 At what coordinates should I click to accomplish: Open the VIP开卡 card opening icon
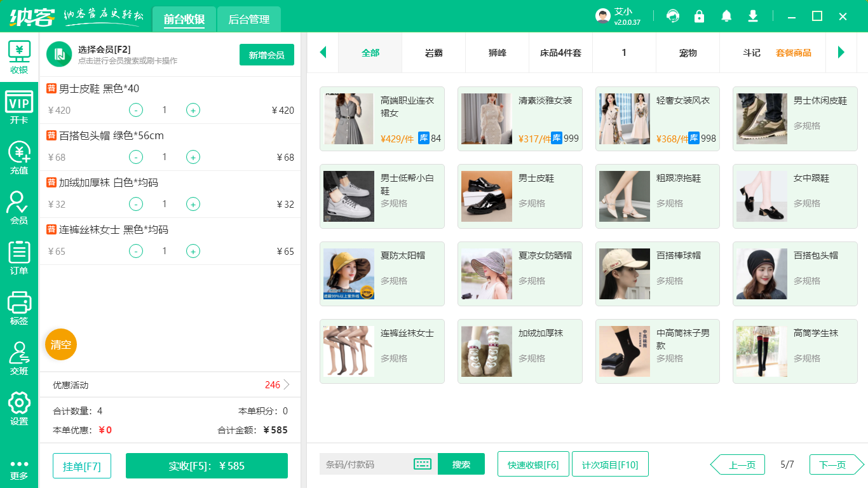point(18,103)
